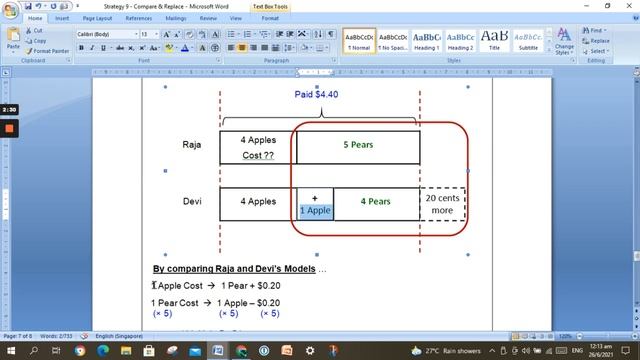Viewport: 640px width, 360px height.
Task: Open the font size dropdown
Action: pos(156,34)
